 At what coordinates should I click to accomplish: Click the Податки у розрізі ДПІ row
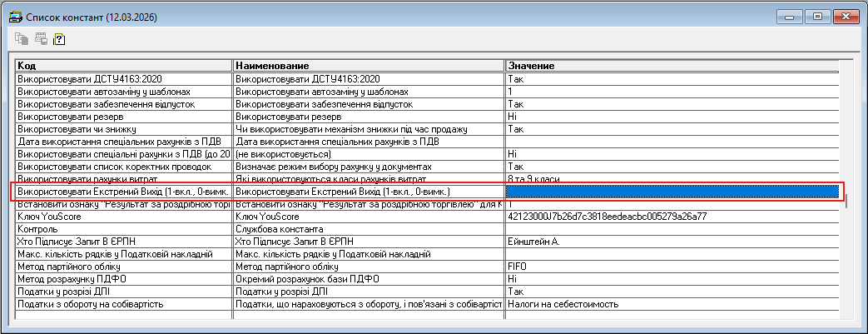[123, 292]
